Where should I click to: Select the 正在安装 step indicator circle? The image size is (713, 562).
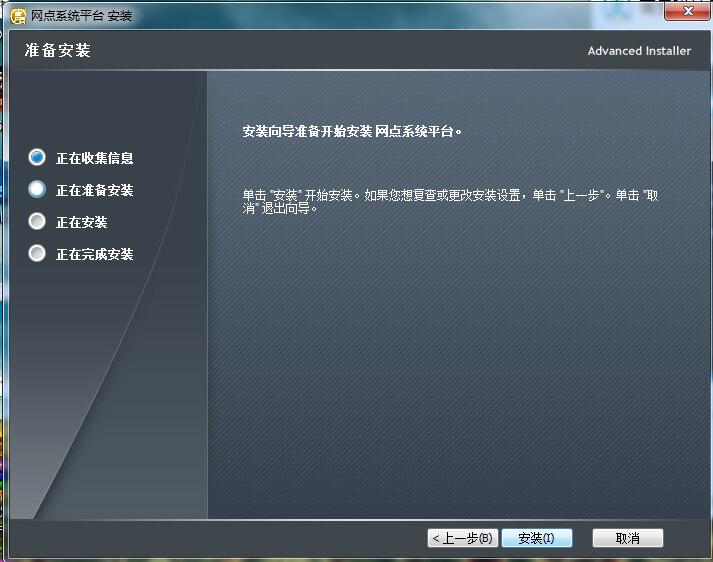pyautogui.click(x=37, y=221)
